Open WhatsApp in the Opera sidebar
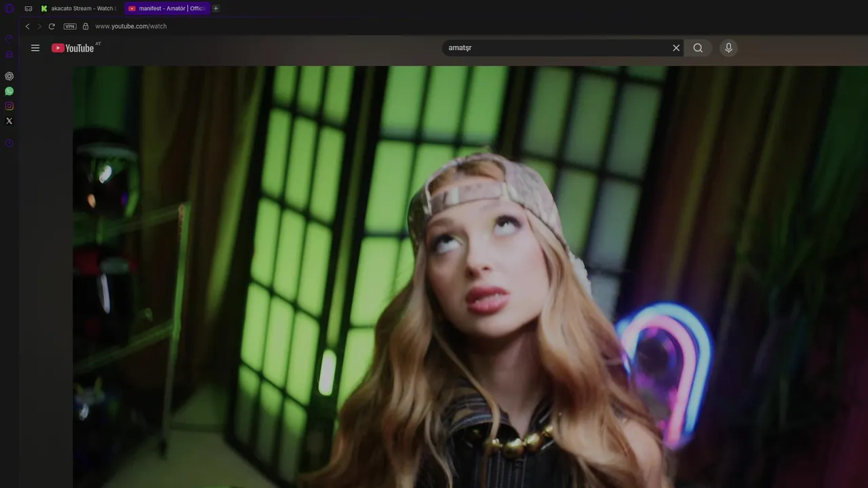 point(9,91)
